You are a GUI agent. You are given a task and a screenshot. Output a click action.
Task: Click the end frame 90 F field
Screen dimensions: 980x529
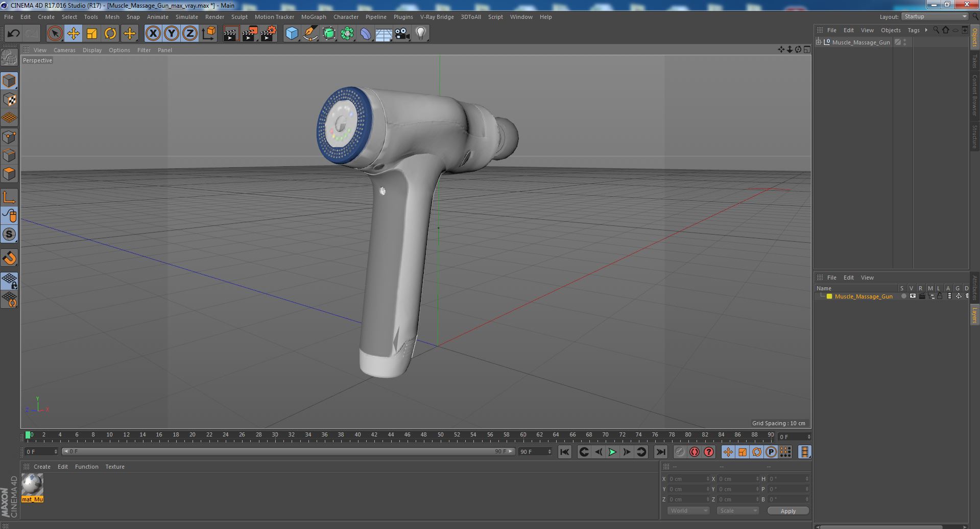tap(535, 452)
